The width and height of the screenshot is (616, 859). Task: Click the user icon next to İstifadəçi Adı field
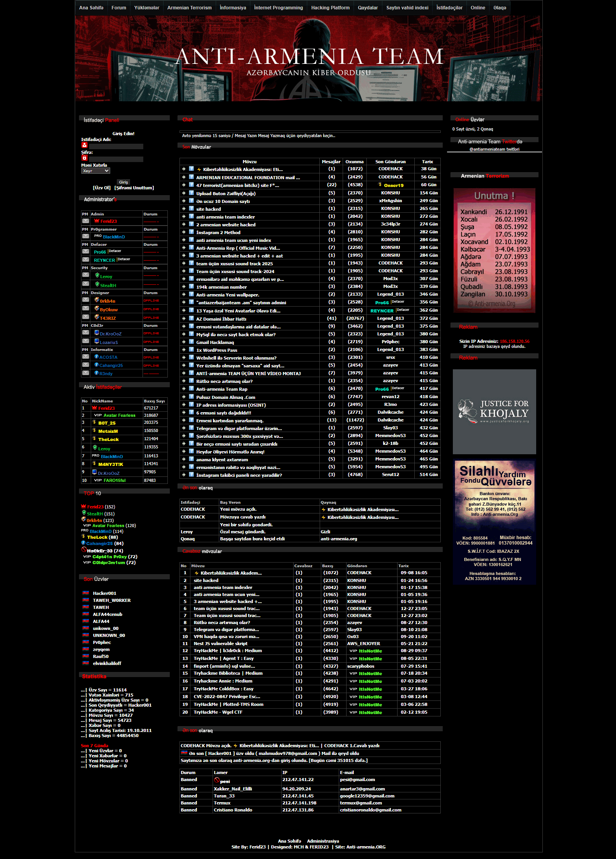tap(84, 145)
